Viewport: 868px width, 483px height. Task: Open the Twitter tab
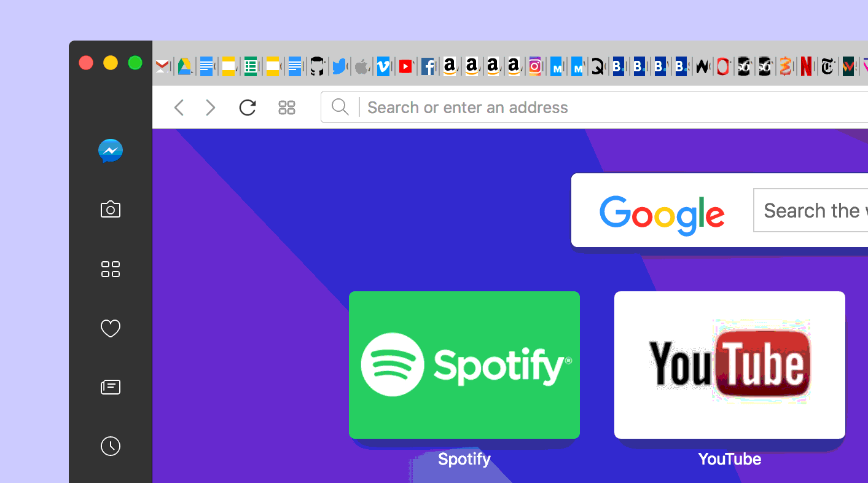point(339,66)
